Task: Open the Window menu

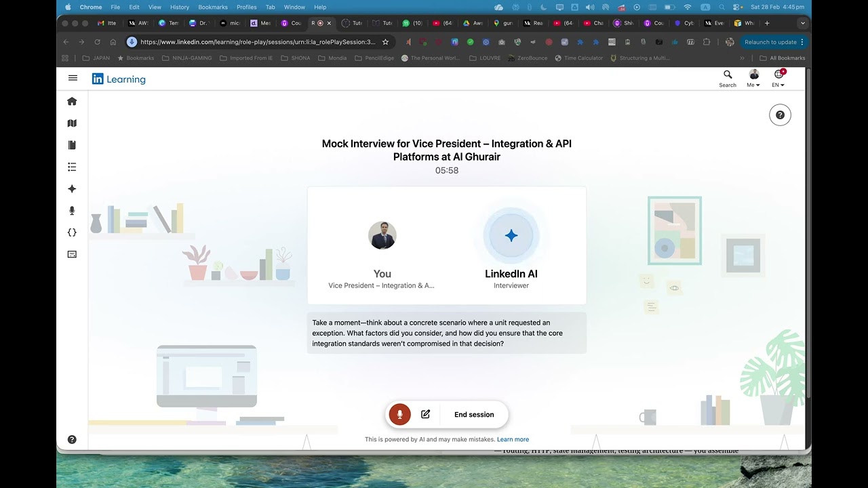Action: 294,7
